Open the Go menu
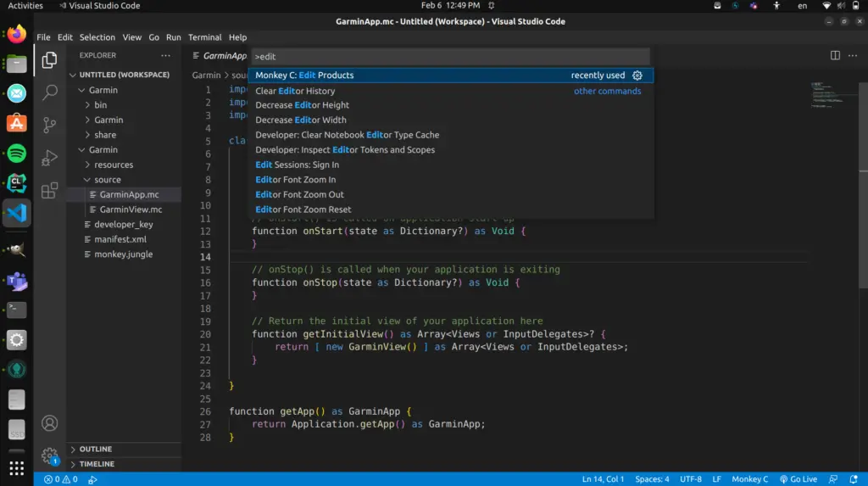The height and width of the screenshot is (486, 868). click(x=153, y=37)
